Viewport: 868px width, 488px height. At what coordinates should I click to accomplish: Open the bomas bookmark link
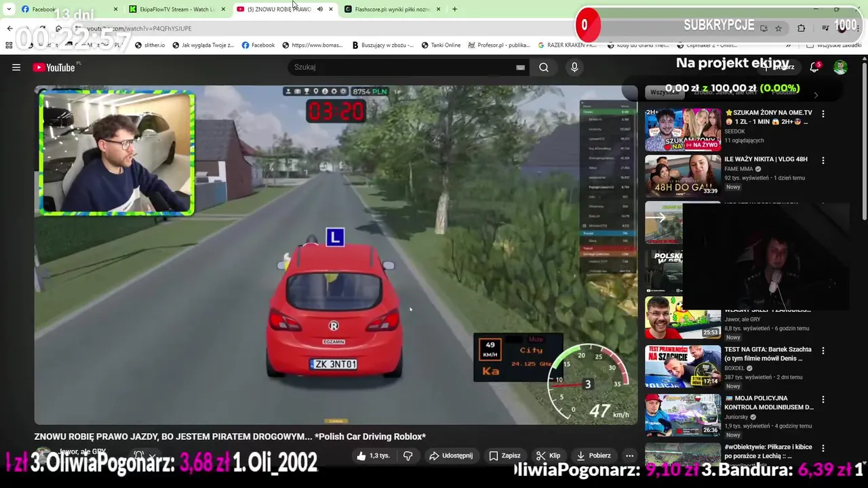(312, 45)
